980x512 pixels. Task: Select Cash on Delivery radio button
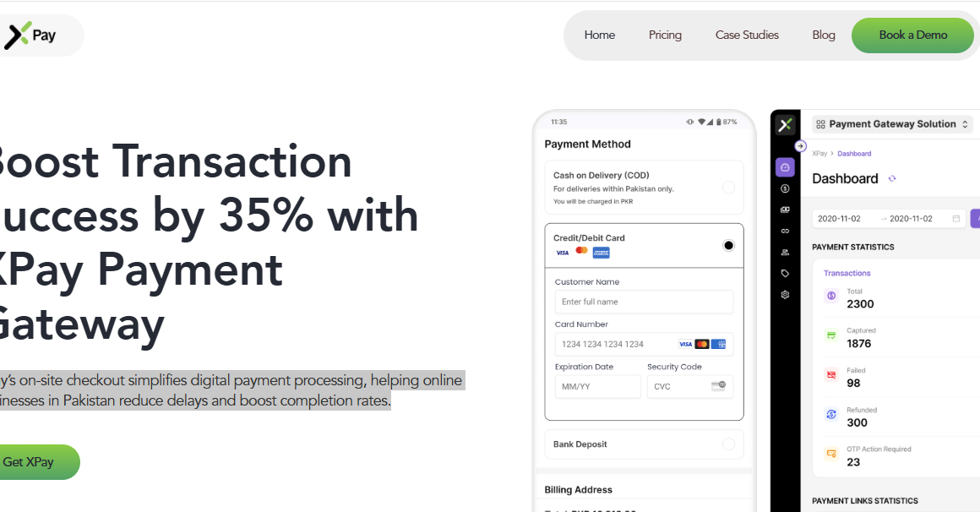tap(728, 188)
